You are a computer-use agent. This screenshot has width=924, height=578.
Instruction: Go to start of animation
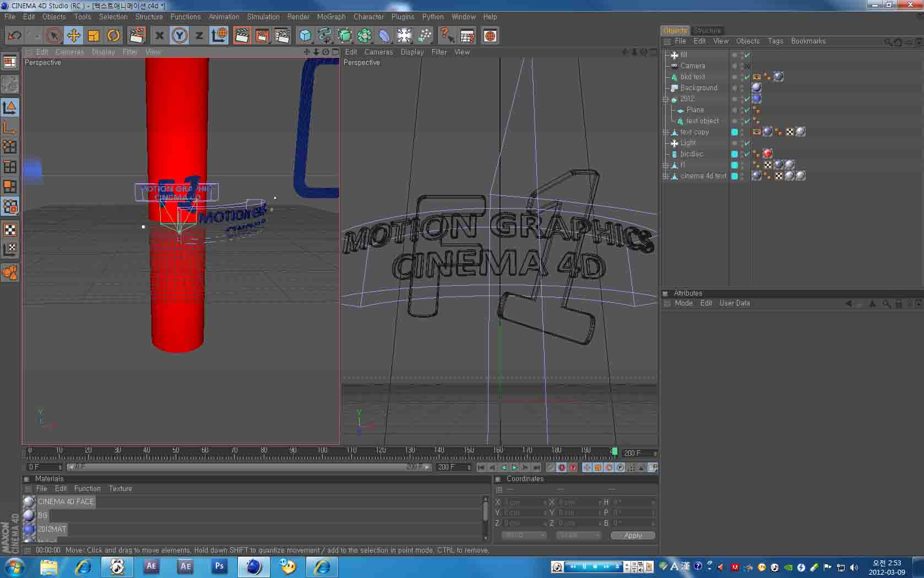481,467
